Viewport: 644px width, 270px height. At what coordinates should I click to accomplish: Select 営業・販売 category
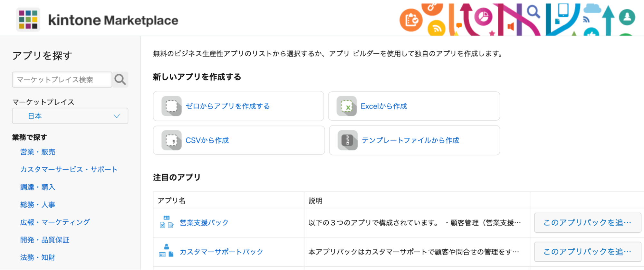pyautogui.click(x=38, y=152)
